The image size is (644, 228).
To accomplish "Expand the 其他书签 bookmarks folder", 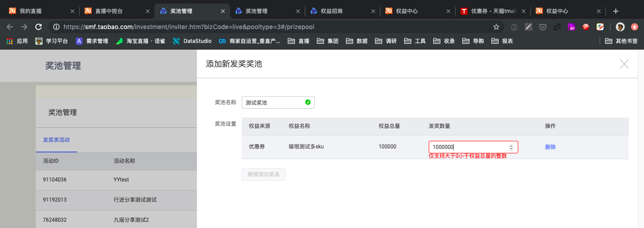I will 621,41.
